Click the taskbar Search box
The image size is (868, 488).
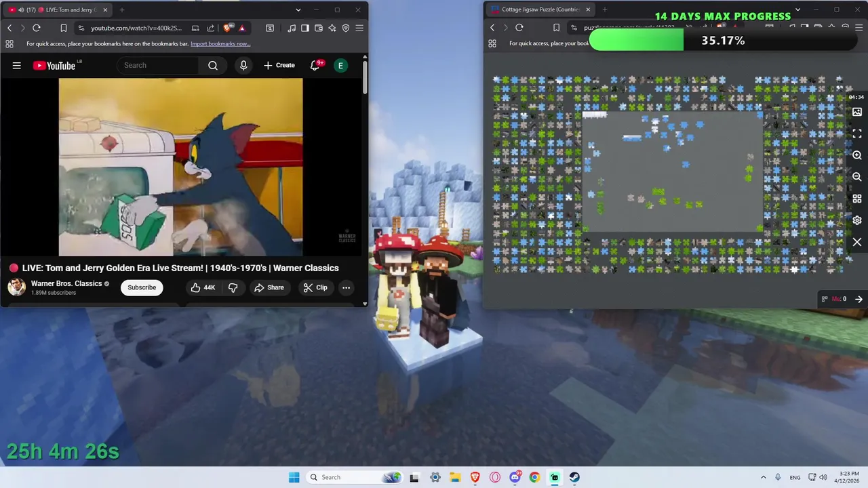coord(355,477)
